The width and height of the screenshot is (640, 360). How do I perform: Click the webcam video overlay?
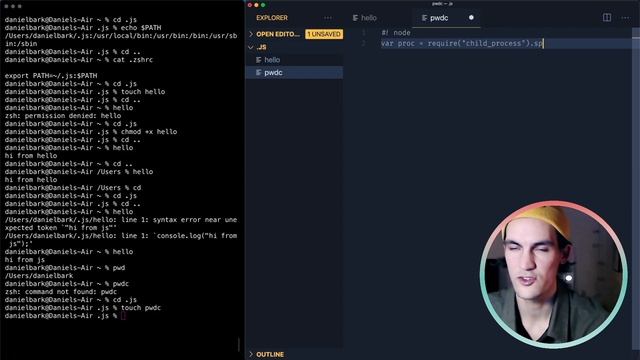tap(553, 274)
